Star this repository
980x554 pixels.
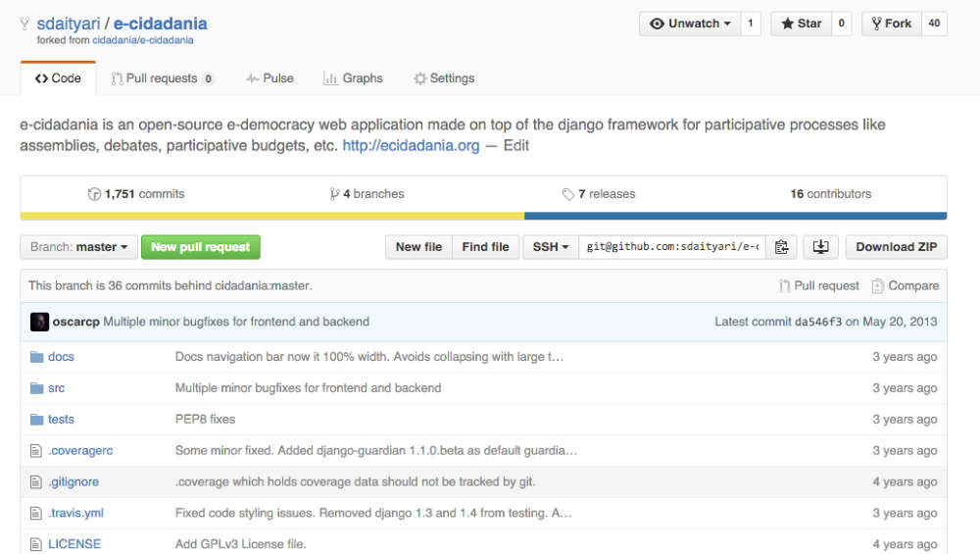801,24
